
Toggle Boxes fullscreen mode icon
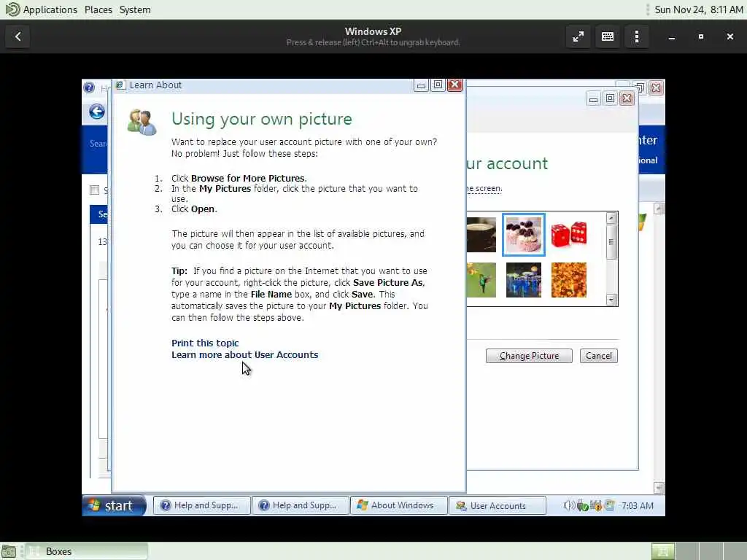pyautogui.click(x=578, y=36)
